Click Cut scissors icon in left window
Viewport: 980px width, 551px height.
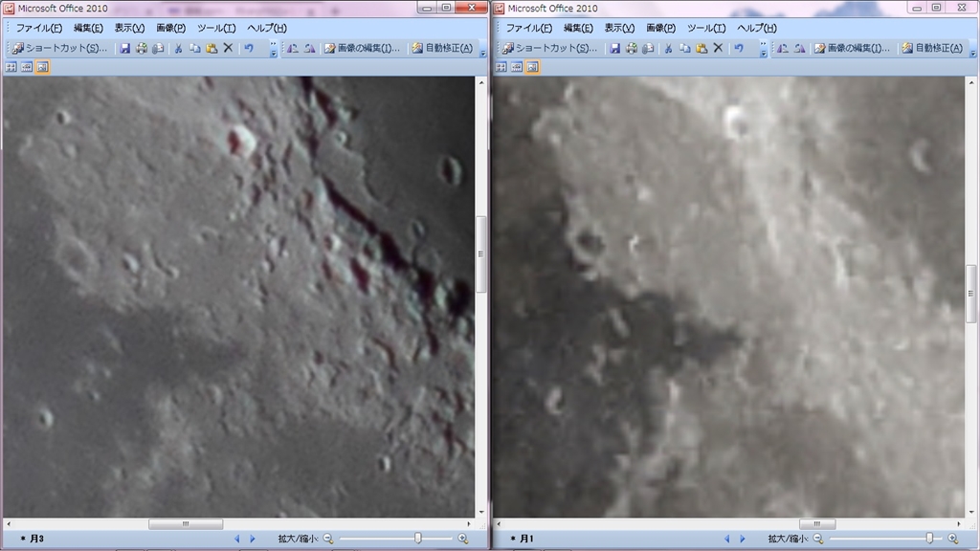click(178, 48)
